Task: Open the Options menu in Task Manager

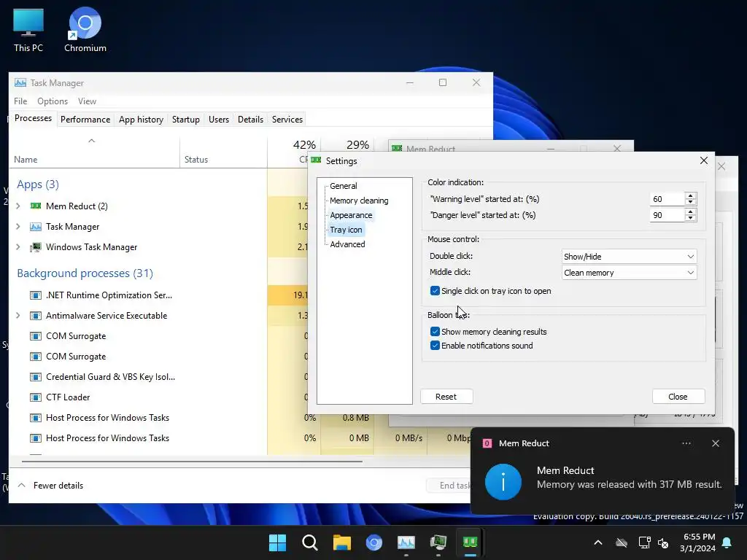Action: coord(53,101)
